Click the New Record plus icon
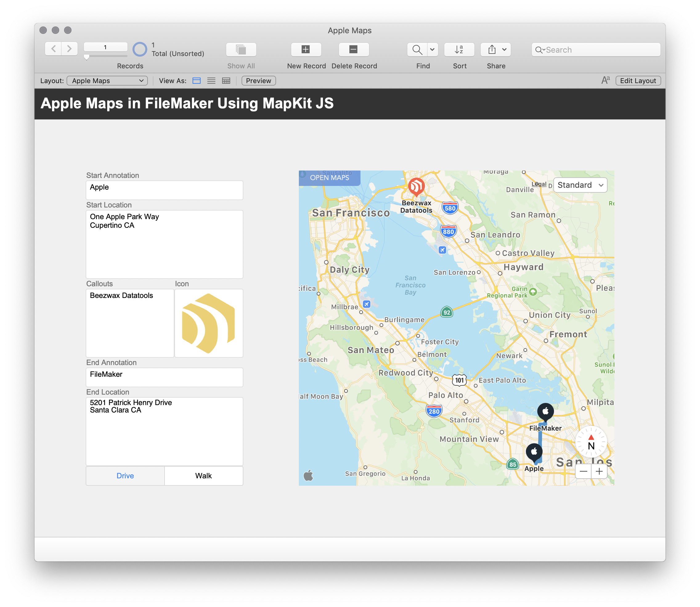 (x=306, y=50)
